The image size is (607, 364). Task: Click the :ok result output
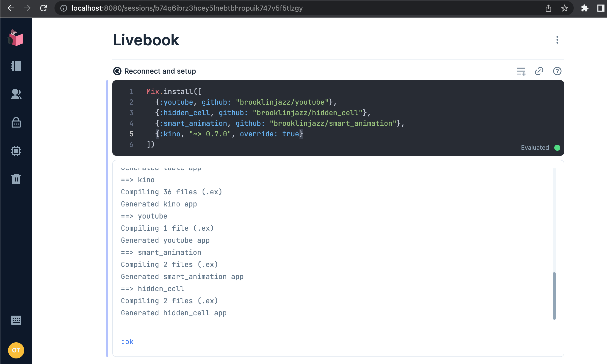tap(127, 342)
